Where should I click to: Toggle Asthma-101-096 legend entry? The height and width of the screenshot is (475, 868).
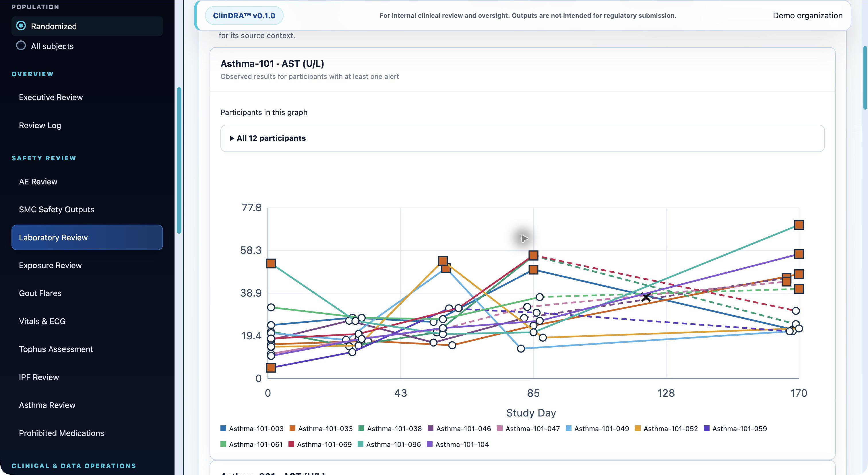point(389,444)
